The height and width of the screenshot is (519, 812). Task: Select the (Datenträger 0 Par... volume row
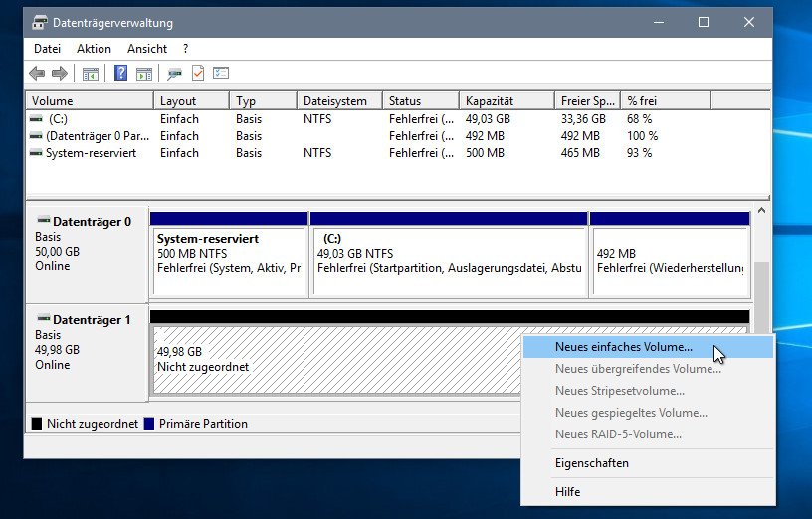click(x=398, y=136)
